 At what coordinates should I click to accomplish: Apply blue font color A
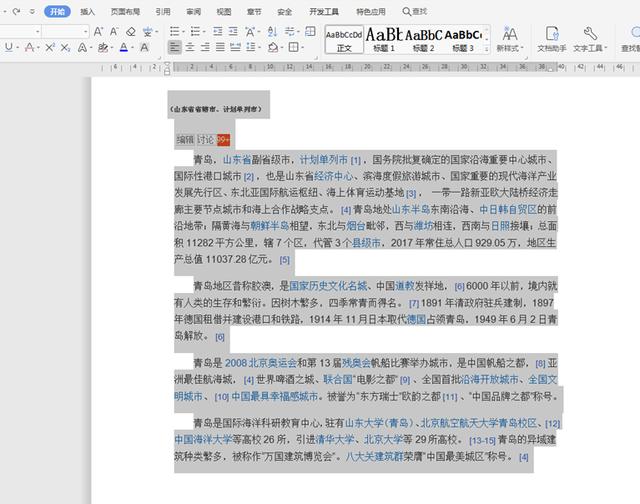[x=124, y=47]
